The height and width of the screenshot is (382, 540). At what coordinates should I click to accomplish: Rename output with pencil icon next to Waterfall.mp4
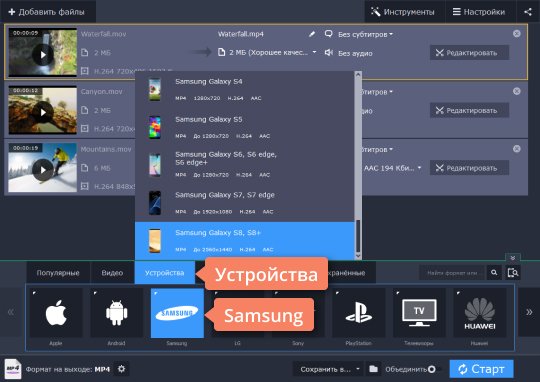tap(312, 34)
